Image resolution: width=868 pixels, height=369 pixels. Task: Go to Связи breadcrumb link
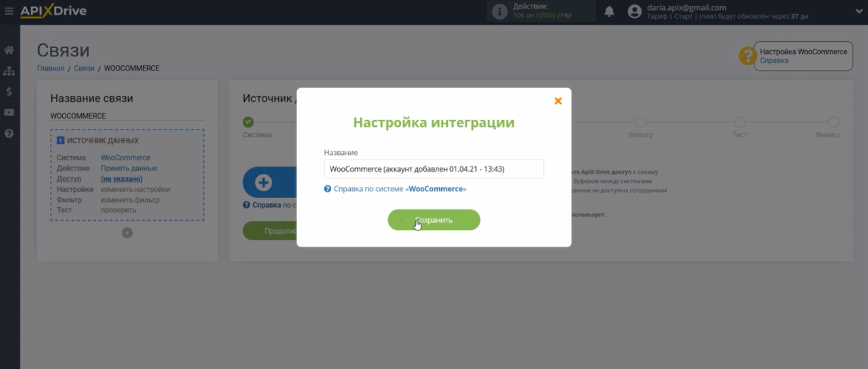pyautogui.click(x=84, y=68)
